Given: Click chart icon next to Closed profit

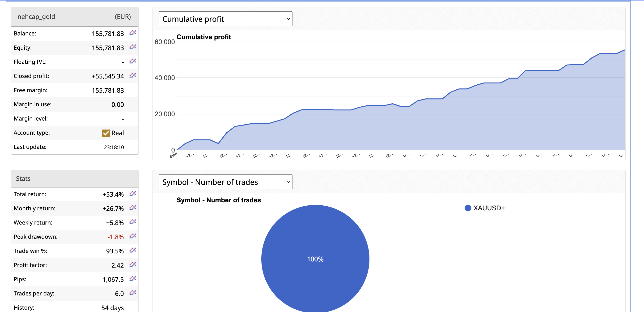Looking at the screenshot, I should click(132, 75).
